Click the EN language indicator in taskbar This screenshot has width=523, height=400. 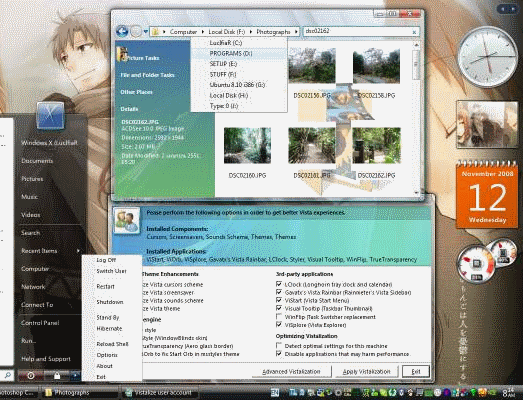275,392
